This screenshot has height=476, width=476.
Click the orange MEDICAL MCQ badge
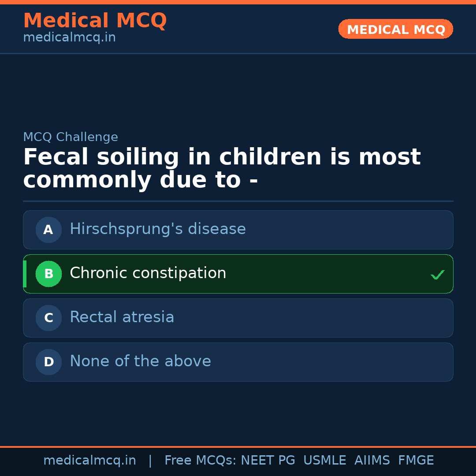[395, 30]
